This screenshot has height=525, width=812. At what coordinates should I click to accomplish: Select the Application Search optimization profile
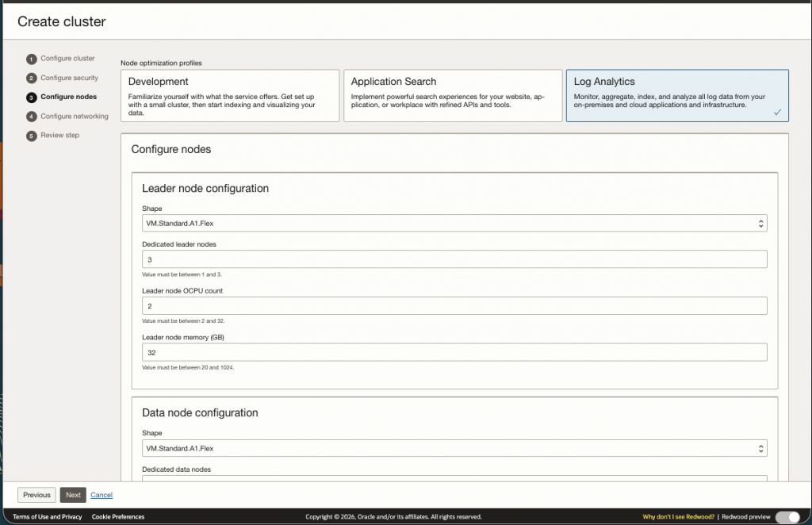452,95
